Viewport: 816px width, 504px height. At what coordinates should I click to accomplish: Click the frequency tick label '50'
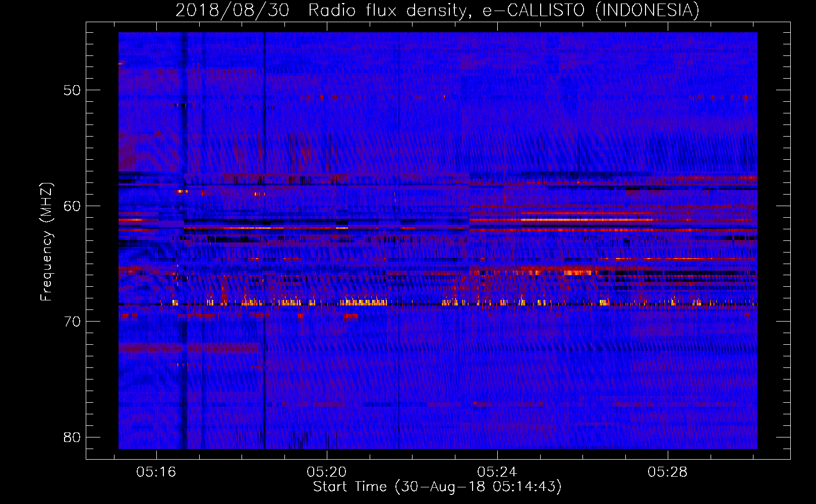click(72, 90)
